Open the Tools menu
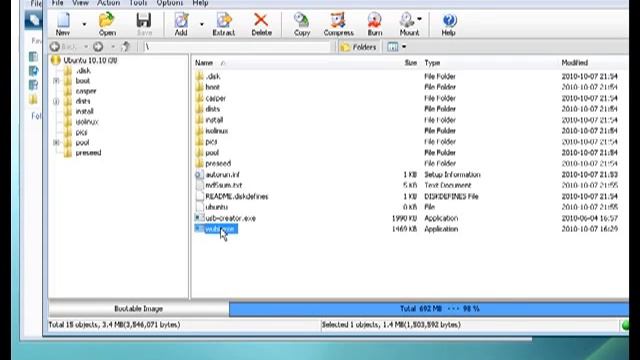Viewport: 640px width, 360px height. pos(138,3)
